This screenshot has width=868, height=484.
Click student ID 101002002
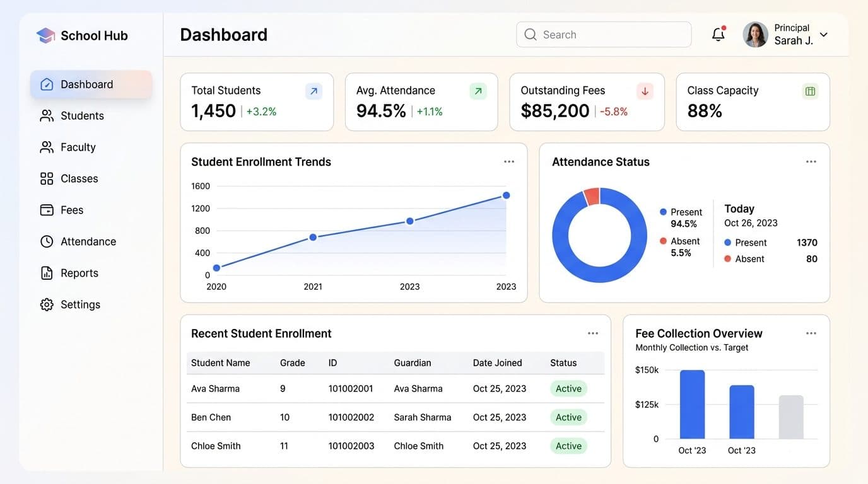(x=351, y=417)
